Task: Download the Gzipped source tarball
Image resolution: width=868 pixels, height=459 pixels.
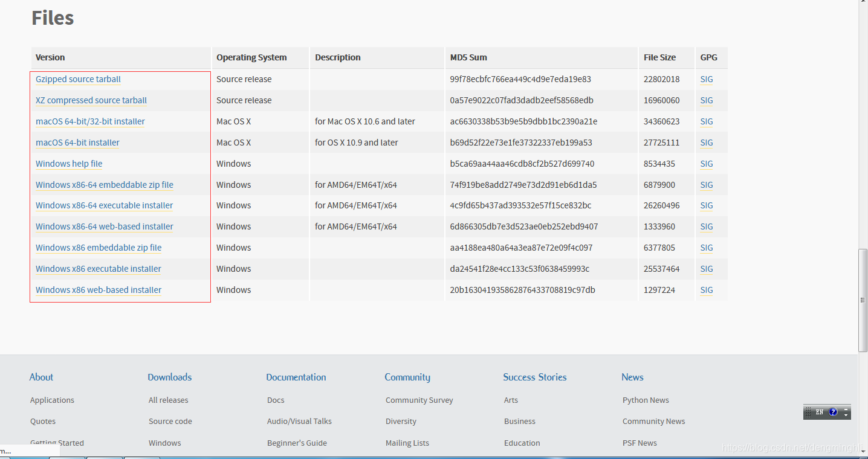Action: 78,79
